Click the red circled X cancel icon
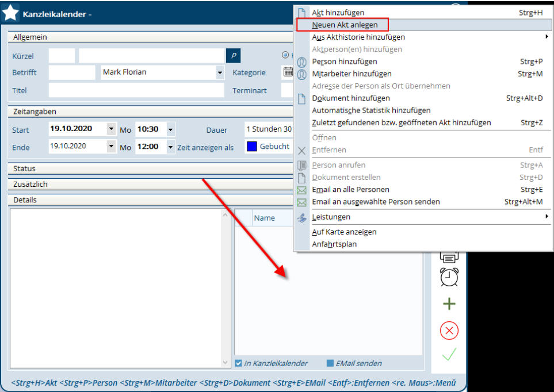The height and width of the screenshot is (392, 554). [x=449, y=330]
